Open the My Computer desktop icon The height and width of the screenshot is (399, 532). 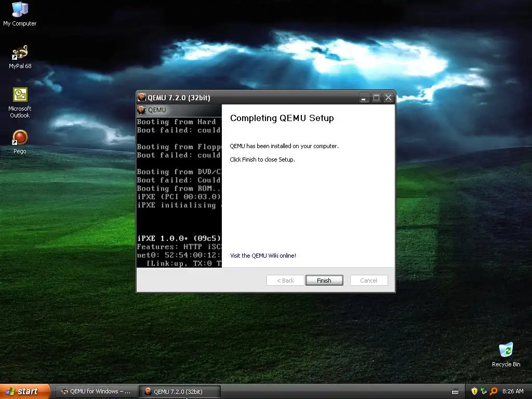tap(20, 14)
